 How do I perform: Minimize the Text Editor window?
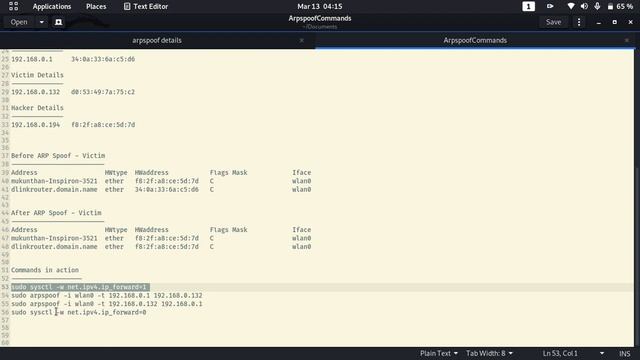point(598,22)
